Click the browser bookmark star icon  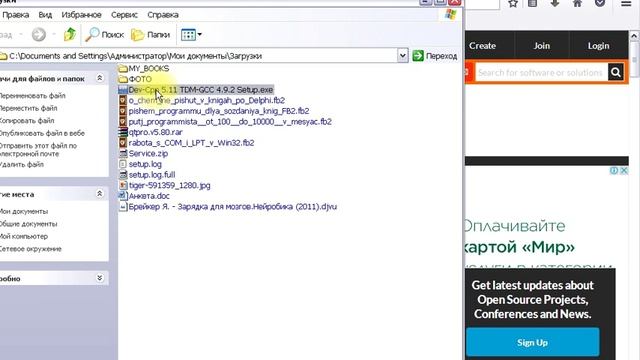pyautogui.click(x=513, y=4)
